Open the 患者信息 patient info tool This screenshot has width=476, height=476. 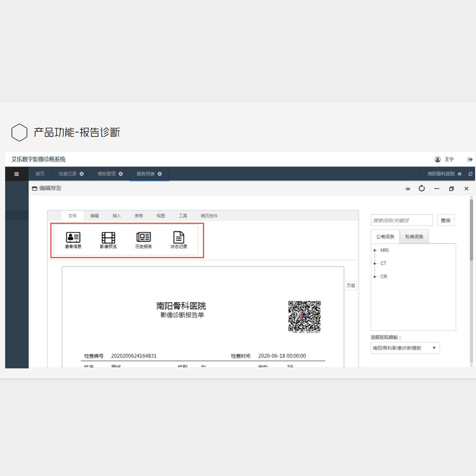(x=73, y=240)
